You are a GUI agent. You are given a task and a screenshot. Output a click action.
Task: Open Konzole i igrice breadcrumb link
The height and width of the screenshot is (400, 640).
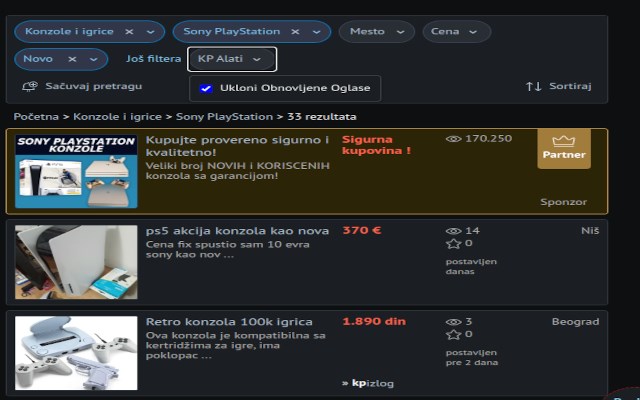click(118, 117)
